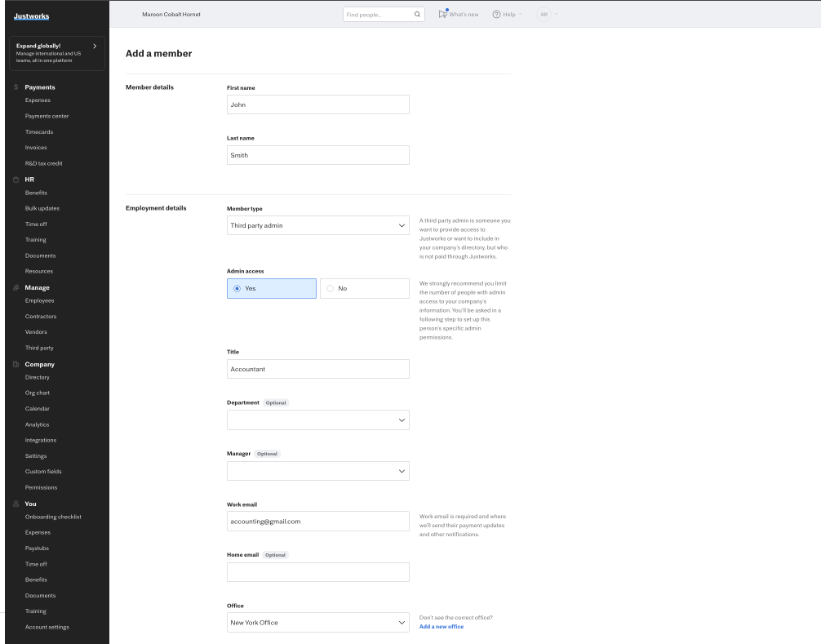Choose a different Office from the dropdown
This screenshot has width=821, height=644.
[x=317, y=623]
